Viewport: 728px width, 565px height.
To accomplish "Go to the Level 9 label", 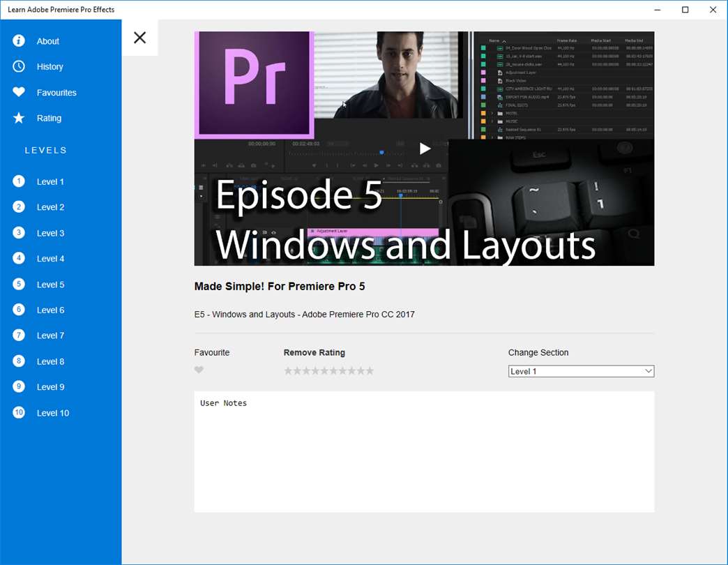I will pyautogui.click(x=50, y=387).
